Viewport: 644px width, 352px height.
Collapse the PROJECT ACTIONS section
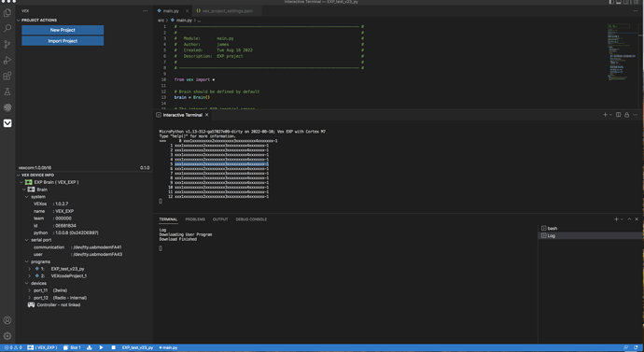coord(19,21)
